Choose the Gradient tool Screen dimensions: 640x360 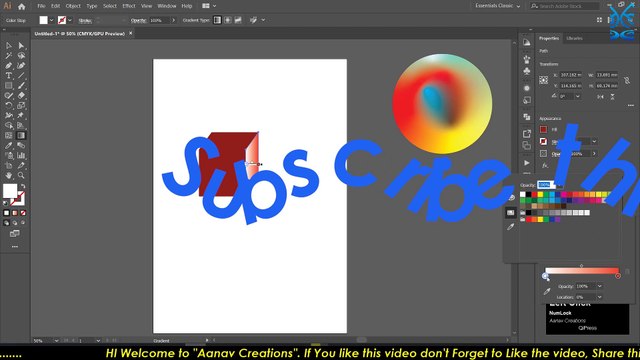point(21,136)
